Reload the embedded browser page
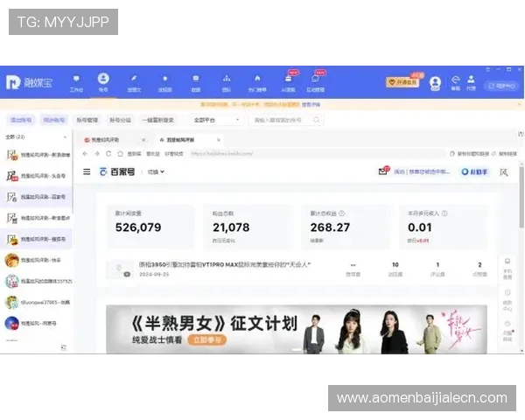This screenshot has width=525, height=420. coord(108,154)
